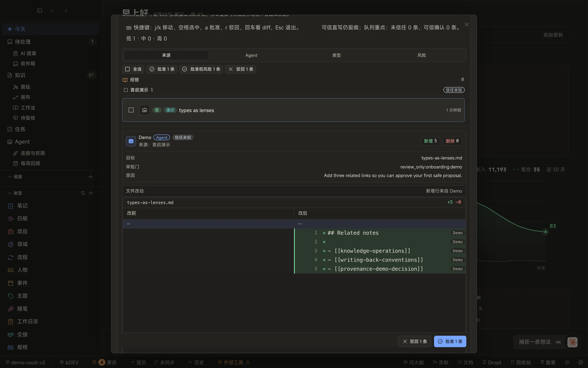The width and height of the screenshot is (588, 368).
Task: Click top toolbar 驳回 1 条 button
Action: (x=240, y=69)
